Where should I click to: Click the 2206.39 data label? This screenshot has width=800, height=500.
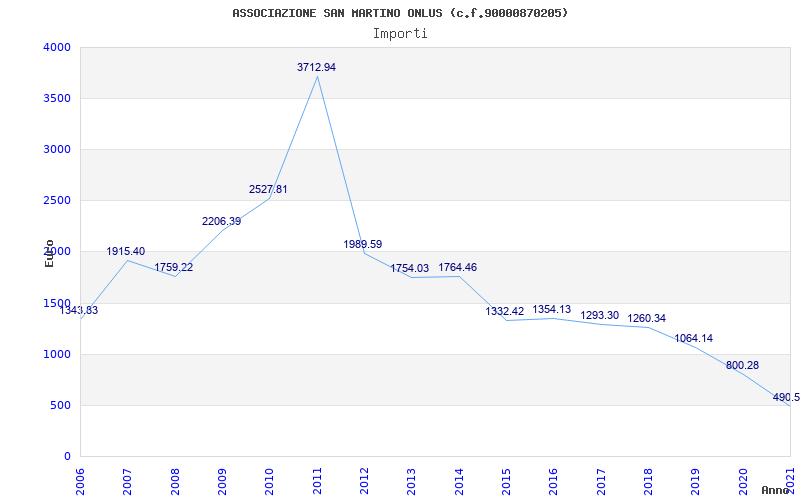221,221
